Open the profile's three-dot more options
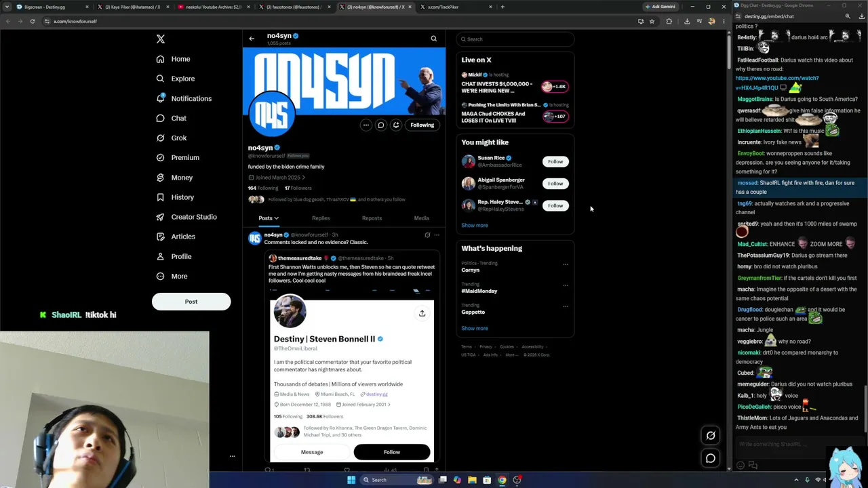This screenshot has height=488, width=868. point(366,125)
